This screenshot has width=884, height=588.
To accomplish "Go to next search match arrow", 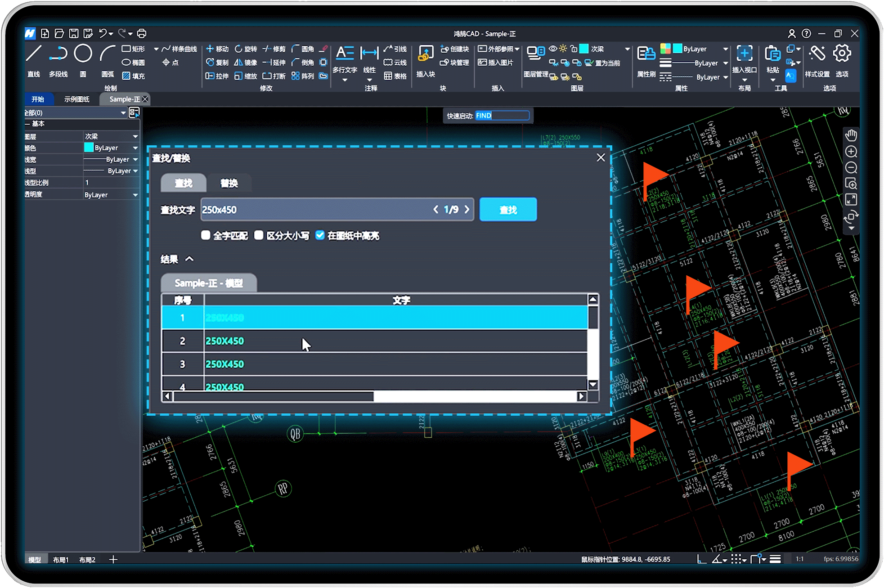I will 467,210.
